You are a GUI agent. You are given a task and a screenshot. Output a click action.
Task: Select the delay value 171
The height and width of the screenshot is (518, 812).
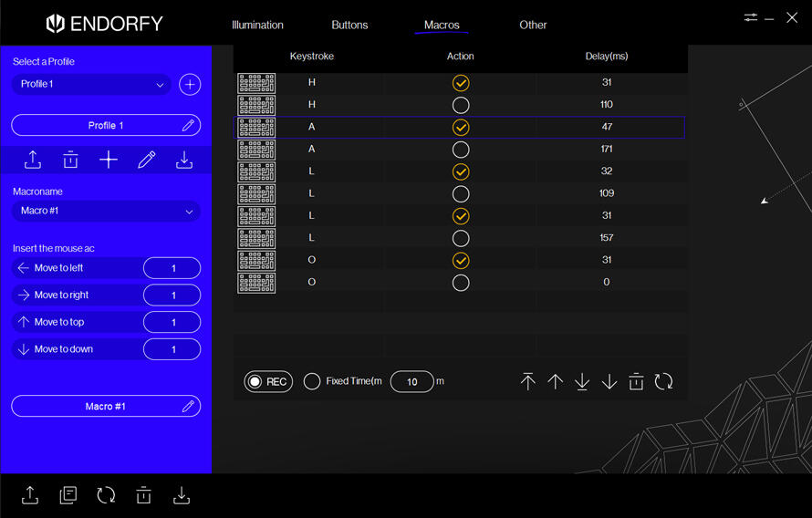pos(607,149)
